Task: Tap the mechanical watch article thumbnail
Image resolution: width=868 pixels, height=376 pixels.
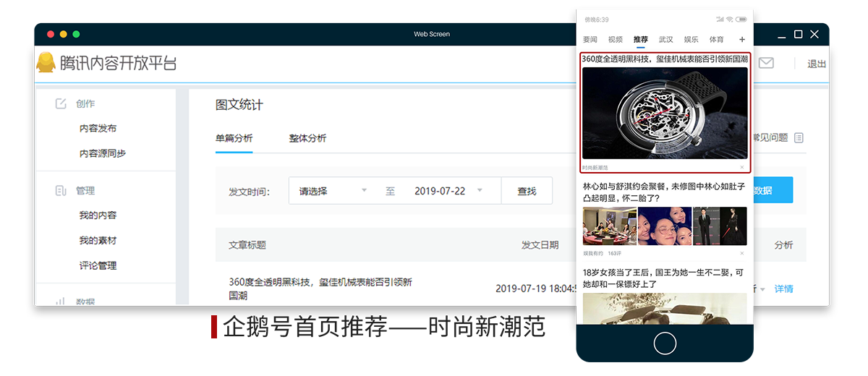Action: (665, 113)
